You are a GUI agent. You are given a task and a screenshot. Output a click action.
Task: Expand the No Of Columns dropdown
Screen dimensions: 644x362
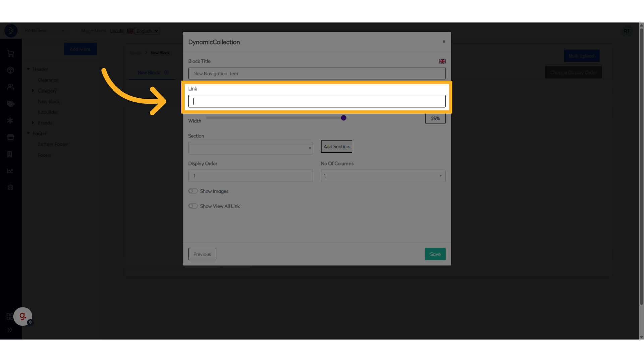(x=383, y=176)
